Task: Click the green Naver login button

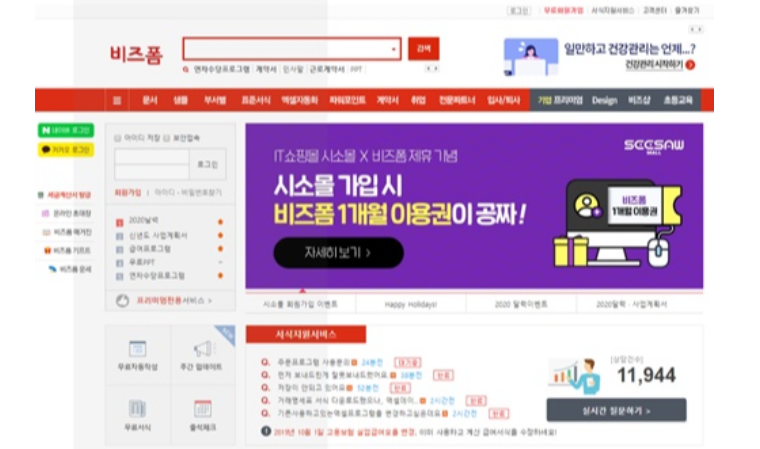Action: point(66,131)
